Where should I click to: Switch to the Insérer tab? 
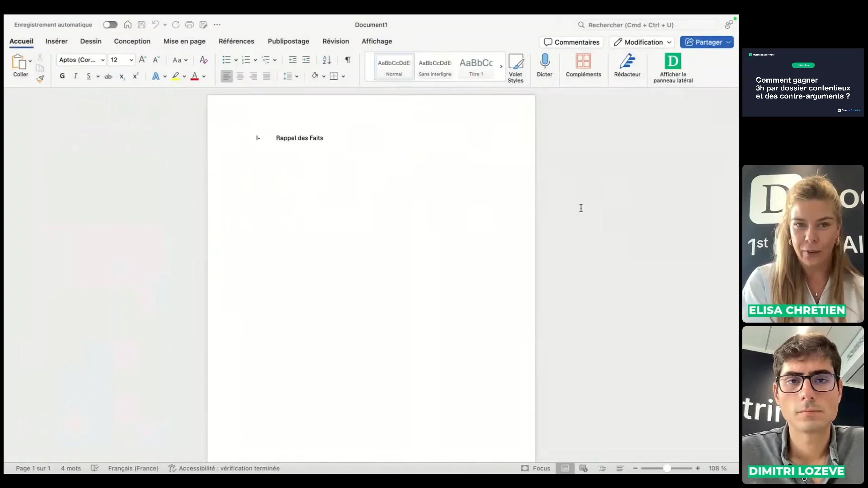click(57, 41)
